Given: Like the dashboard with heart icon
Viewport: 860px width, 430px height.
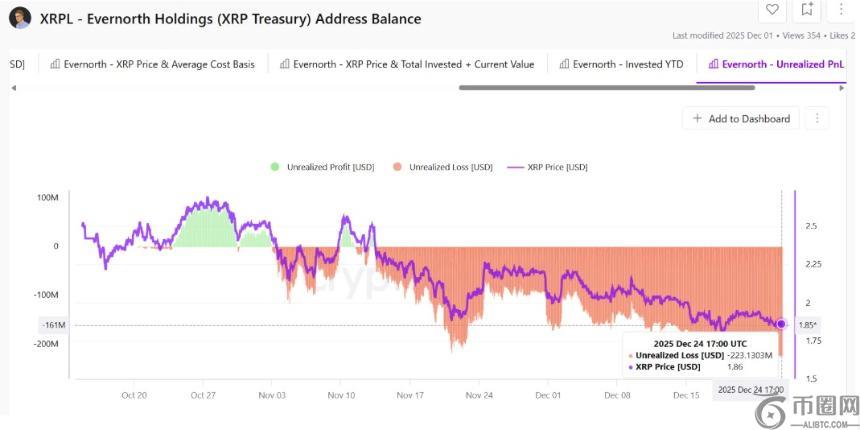Looking at the screenshot, I should (x=772, y=10).
